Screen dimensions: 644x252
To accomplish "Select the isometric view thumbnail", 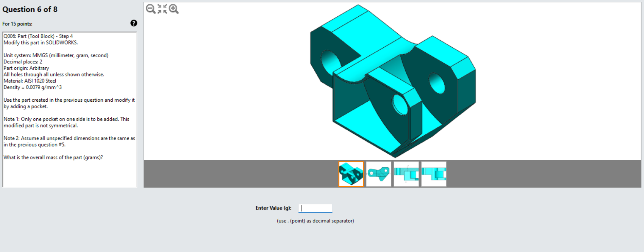I will click(x=351, y=174).
